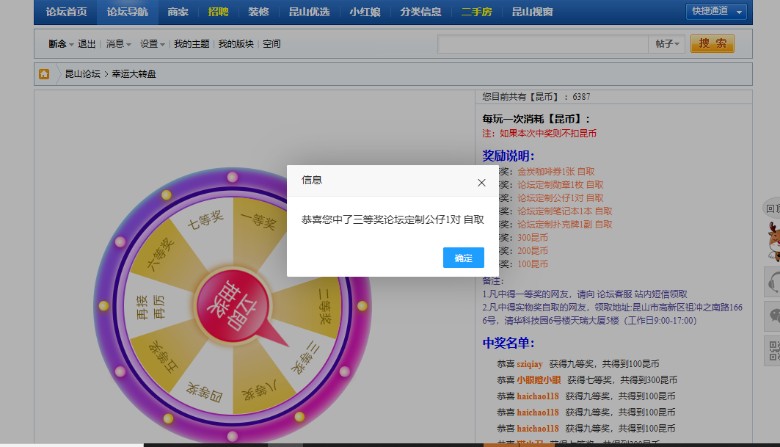The image size is (780, 447).
Task: Expand the 帖子 search type dropdown
Action: (668, 44)
